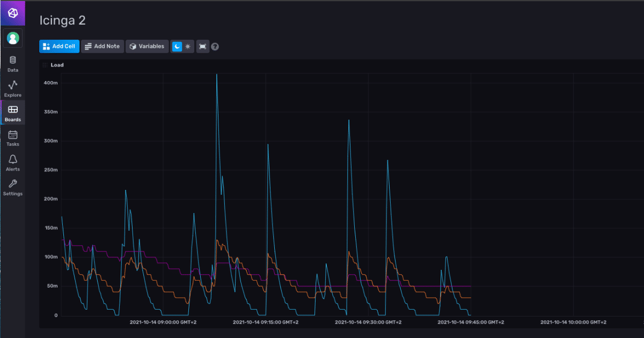Open help using the question mark icon
Screen dimensions: 644x338
215,46
